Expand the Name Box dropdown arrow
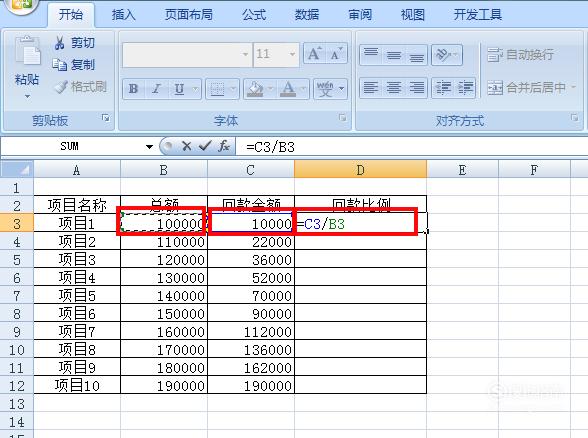This screenshot has width=588, height=438. tap(149, 146)
